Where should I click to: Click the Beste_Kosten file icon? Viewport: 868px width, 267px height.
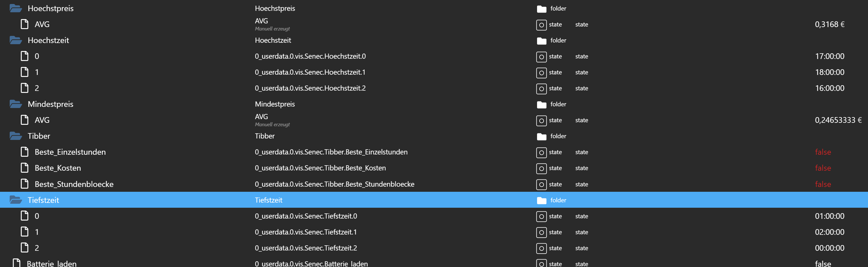point(25,168)
